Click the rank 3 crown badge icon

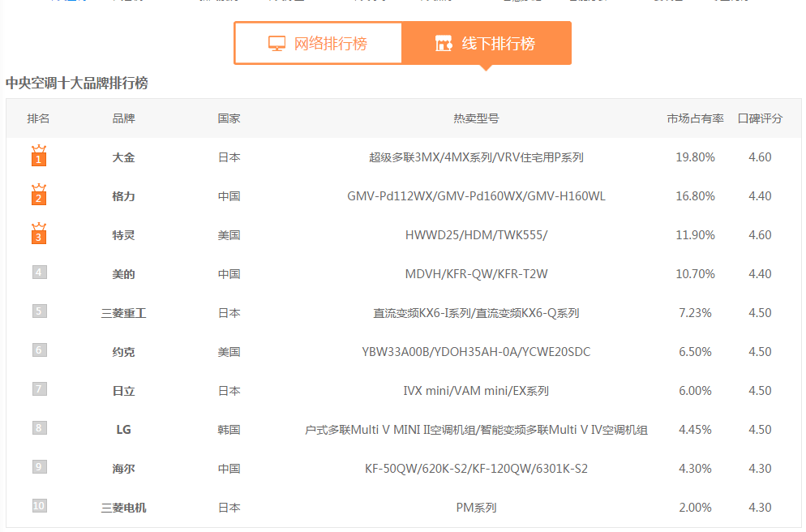click(x=39, y=234)
